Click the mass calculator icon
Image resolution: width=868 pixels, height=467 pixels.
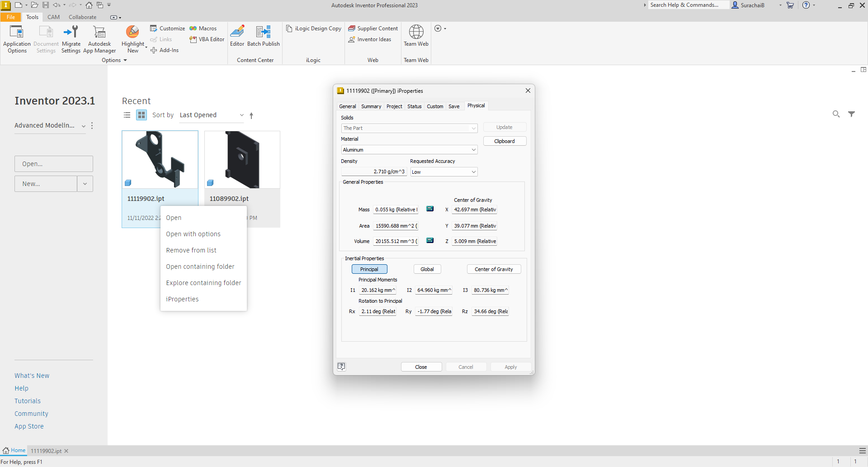[430, 209]
